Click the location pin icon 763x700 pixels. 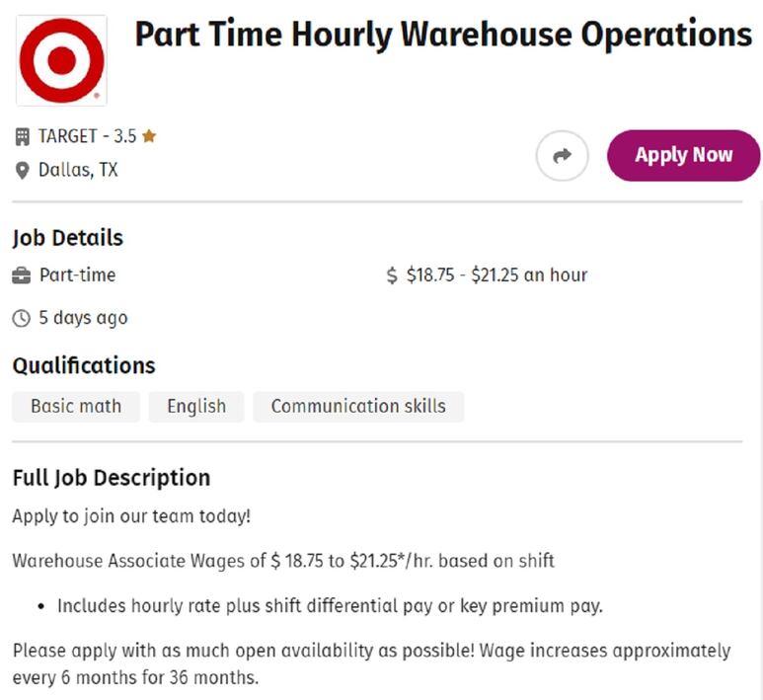click(x=22, y=171)
